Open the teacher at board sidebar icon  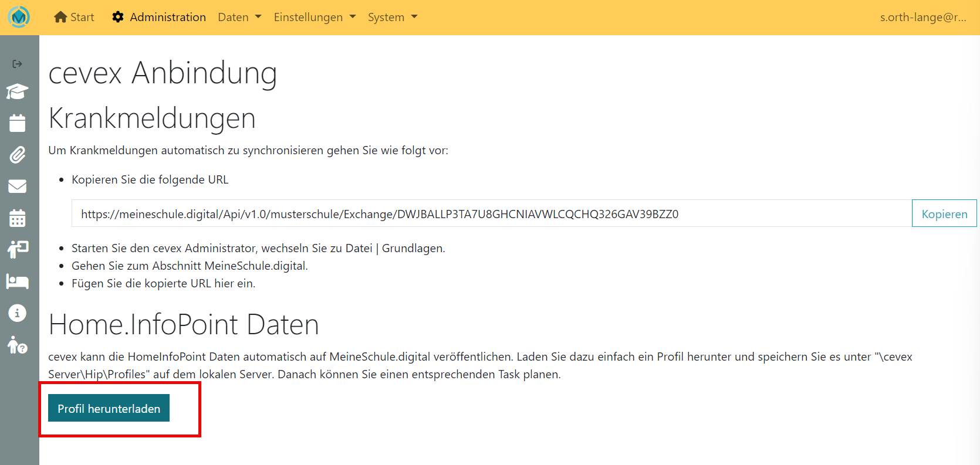pyautogui.click(x=17, y=250)
